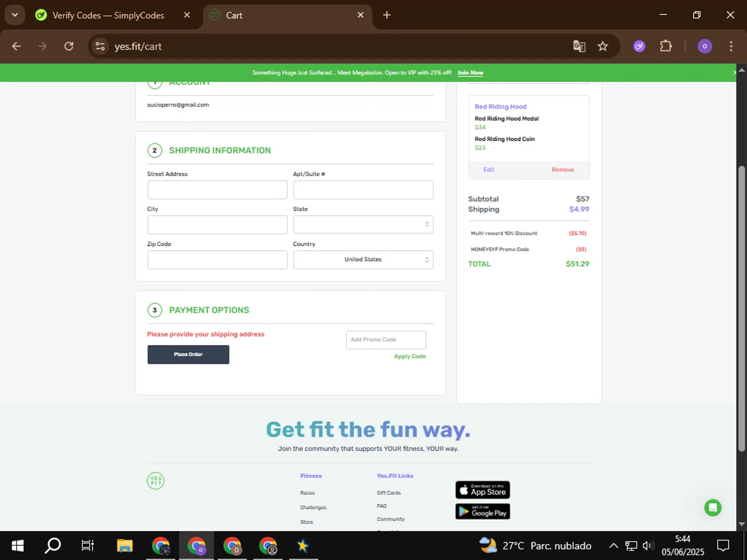
Task: Open Store footer link
Action: click(307, 522)
